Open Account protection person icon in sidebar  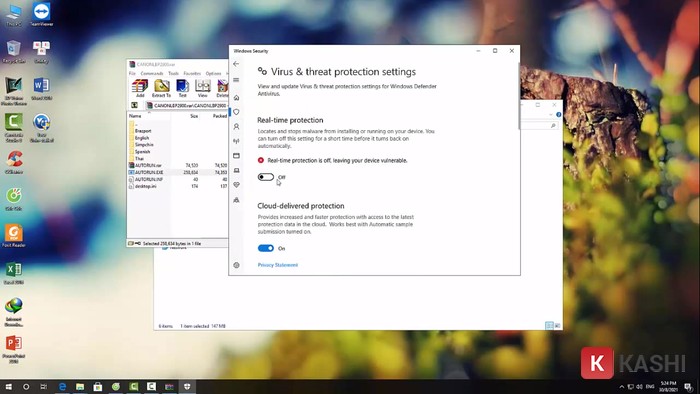tap(236, 127)
